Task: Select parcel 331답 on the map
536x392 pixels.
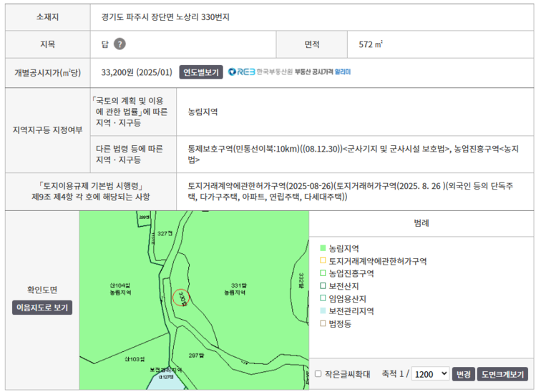Action: point(238,285)
